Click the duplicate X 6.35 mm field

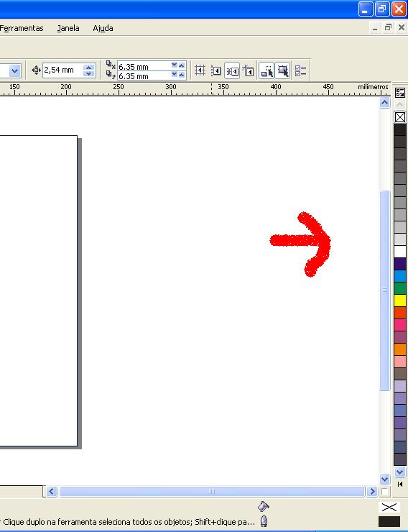coord(144,66)
